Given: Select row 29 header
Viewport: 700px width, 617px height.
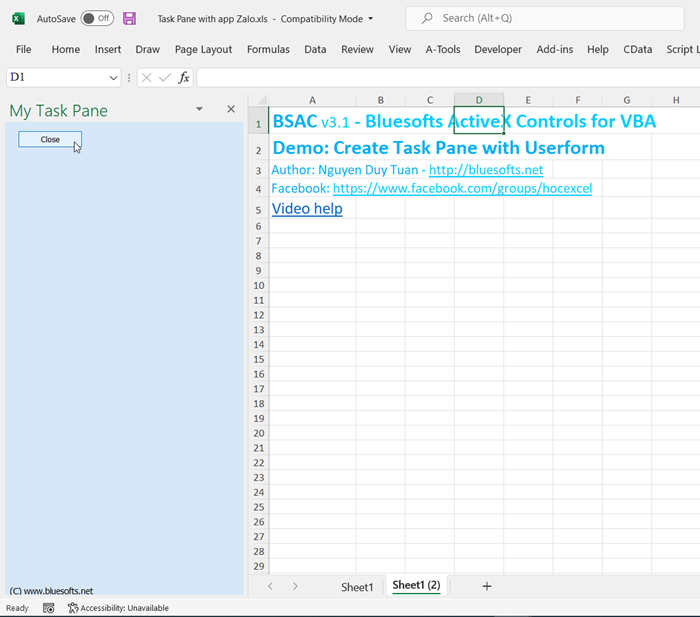Looking at the screenshot, I should (x=258, y=566).
